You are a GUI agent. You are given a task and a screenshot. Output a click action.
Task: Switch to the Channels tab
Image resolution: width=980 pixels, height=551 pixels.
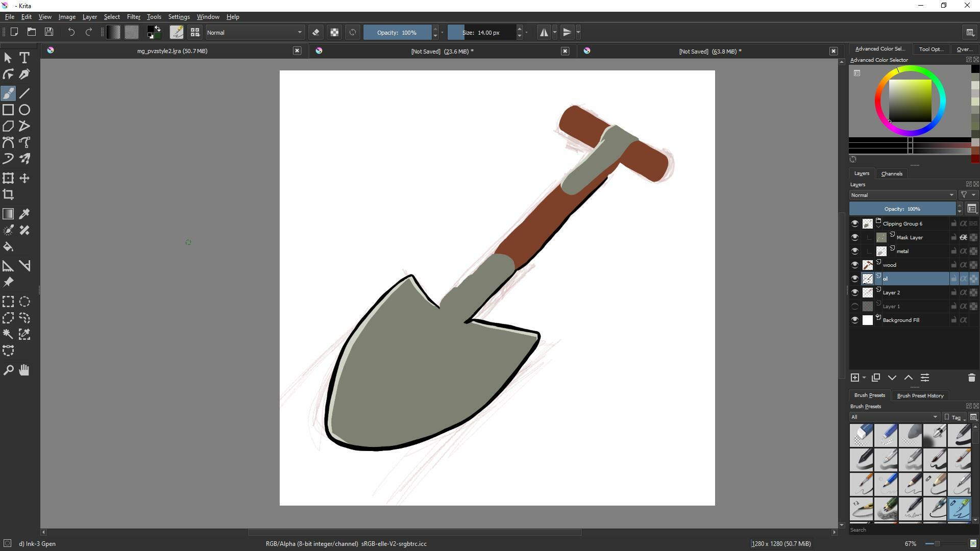[x=892, y=174]
